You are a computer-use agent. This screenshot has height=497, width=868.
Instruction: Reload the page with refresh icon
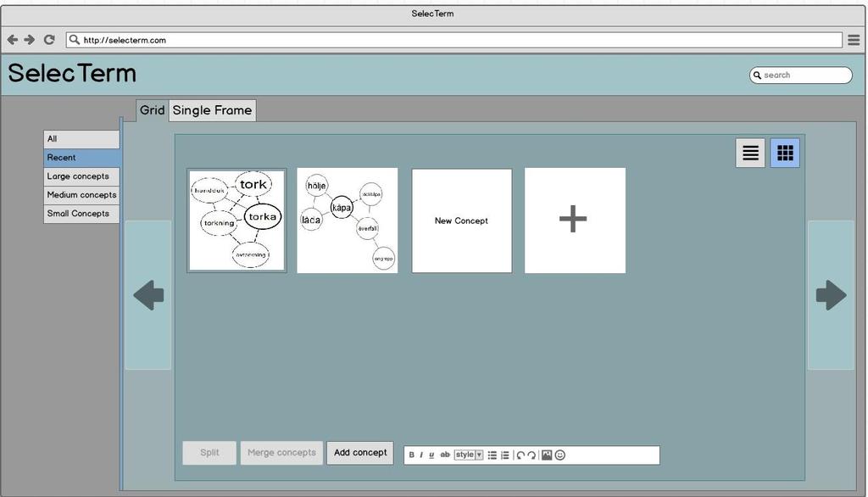tap(49, 40)
